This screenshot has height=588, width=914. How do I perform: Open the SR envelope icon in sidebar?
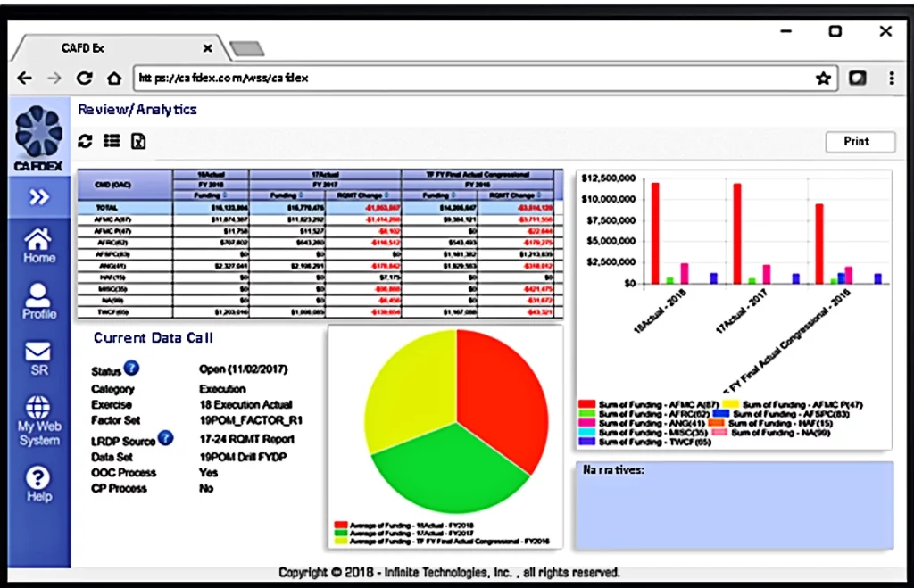(x=39, y=359)
